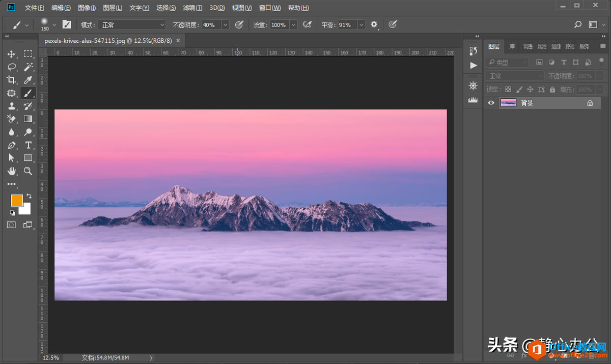Reset default foreground and background colors
Screen dimensions: 611x364
pyautogui.click(x=12, y=213)
